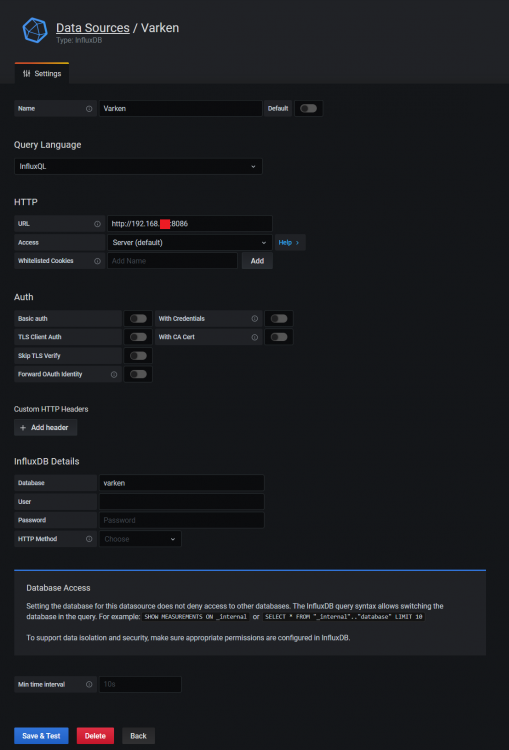Enable the Basic auth toggle
The width and height of the screenshot is (509, 750).
138,319
